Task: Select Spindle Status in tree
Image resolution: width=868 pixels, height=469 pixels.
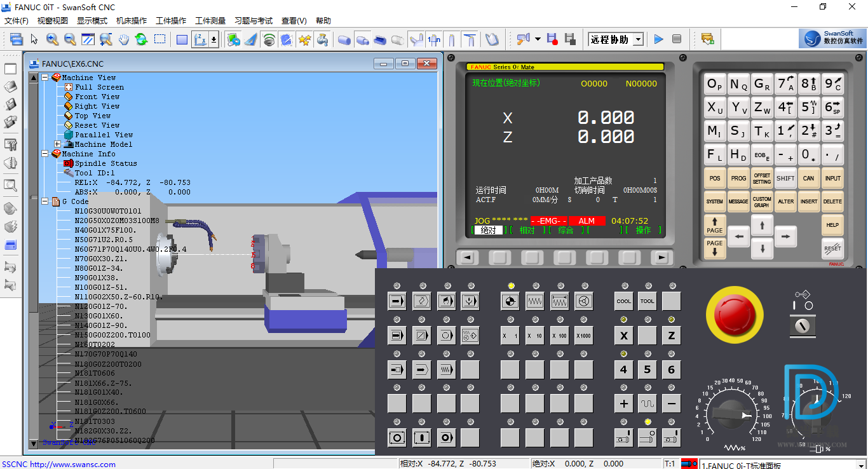Action: coord(105,163)
